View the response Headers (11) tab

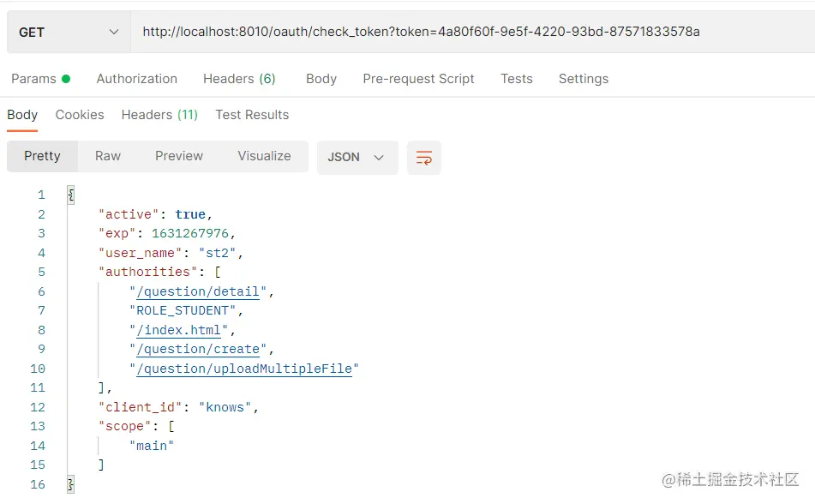(159, 115)
